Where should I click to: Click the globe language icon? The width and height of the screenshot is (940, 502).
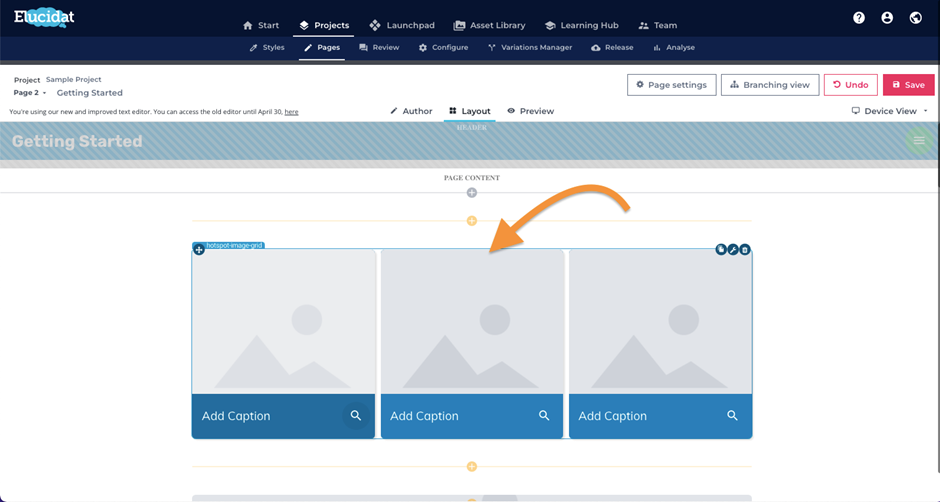pyautogui.click(x=915, y=18)
